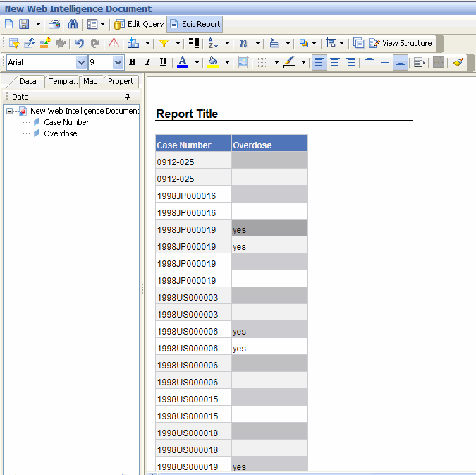
Task: Switch to the Templates tab
Action: pos(63,81)
